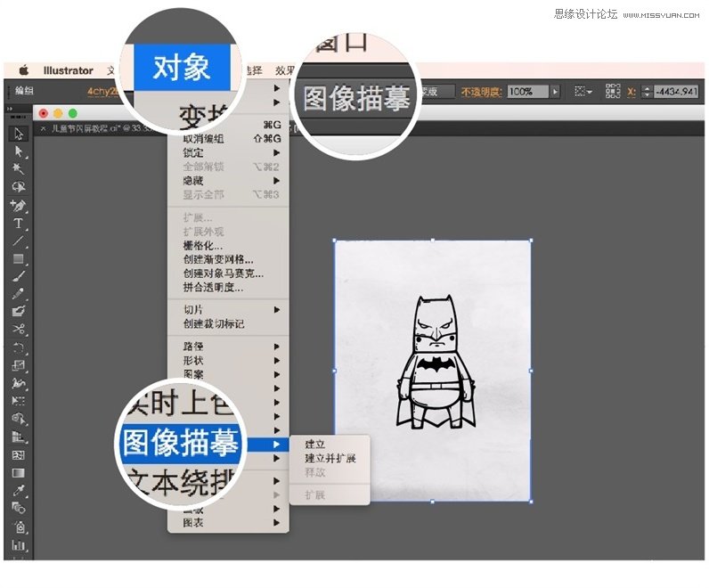Select the Blend tool
This screenshot has width=709, height=588.
point(19,509)
